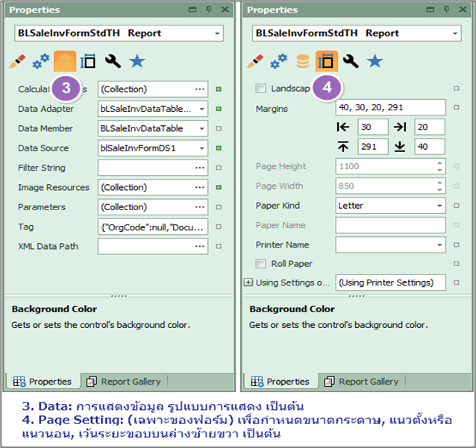
Task: Click the wrench icon in right panel
Action: tap(351, 61)
